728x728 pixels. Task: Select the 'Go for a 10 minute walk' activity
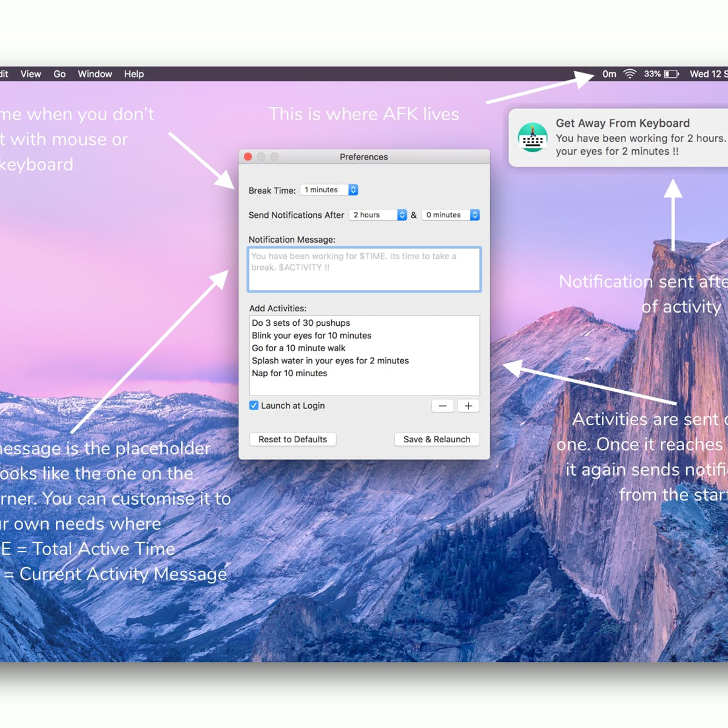click(x=298, y=348)
